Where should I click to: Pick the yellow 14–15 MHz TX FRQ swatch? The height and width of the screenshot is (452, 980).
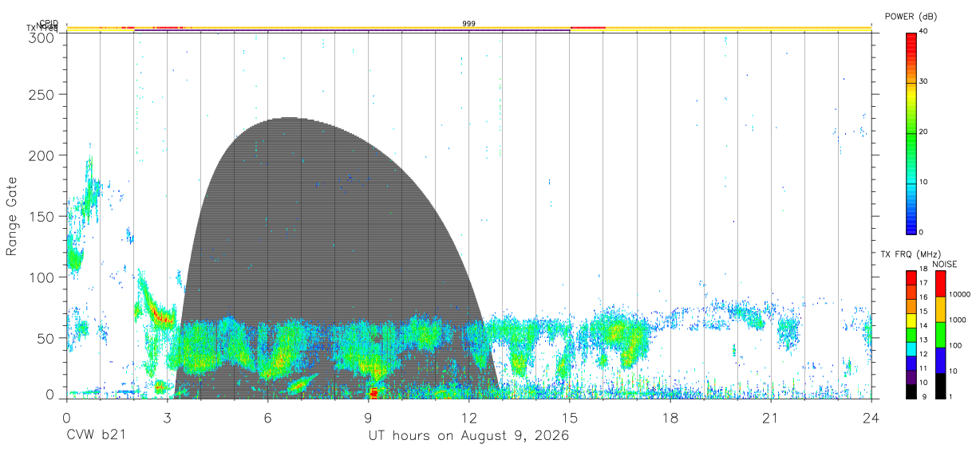911,320
